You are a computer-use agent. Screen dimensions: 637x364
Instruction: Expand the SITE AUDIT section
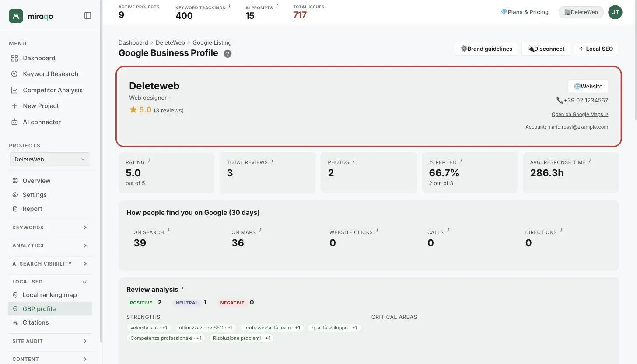(x=50, y=341)
